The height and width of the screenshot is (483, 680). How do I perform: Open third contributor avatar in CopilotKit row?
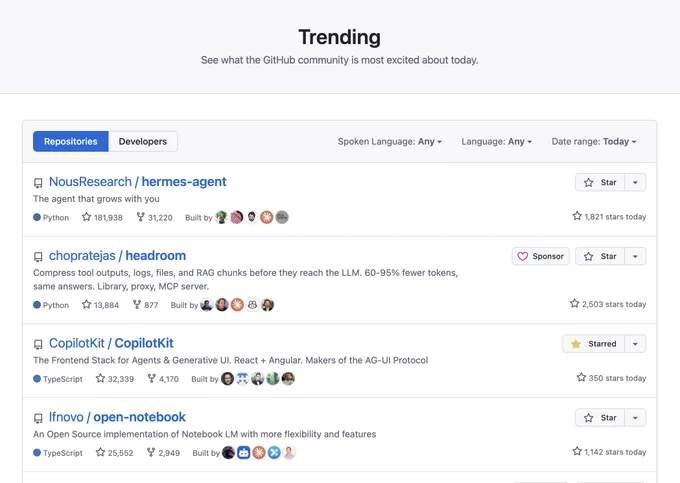tap(258, 379)
